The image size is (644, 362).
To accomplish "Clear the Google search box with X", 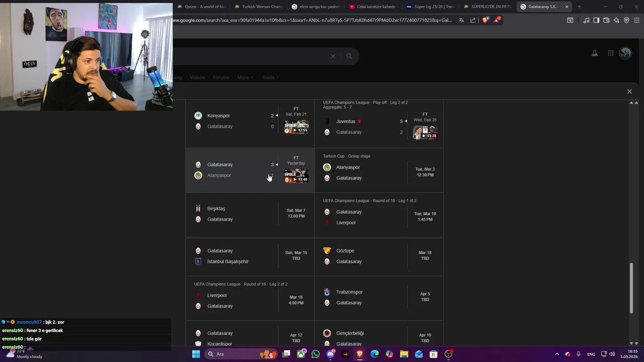I will point(333,56).
